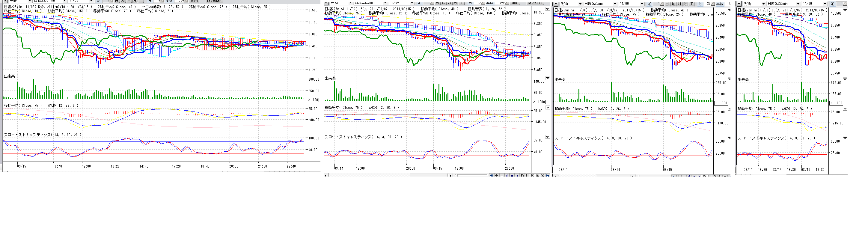The image size is (868, 241).
Task: Click the D icon in the 15-minute chart bottom toolbar
Action: (x=522, y=176)
